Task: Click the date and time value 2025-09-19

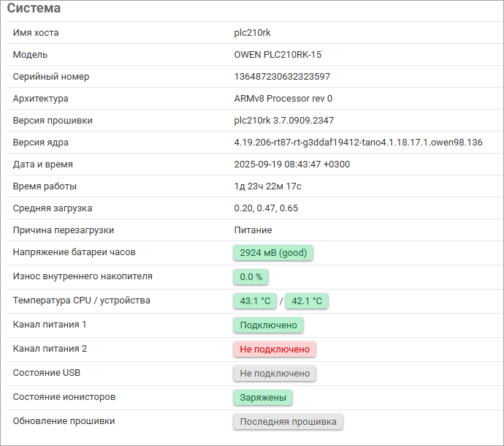Action: pyautogui.click(x=291, y=165)
